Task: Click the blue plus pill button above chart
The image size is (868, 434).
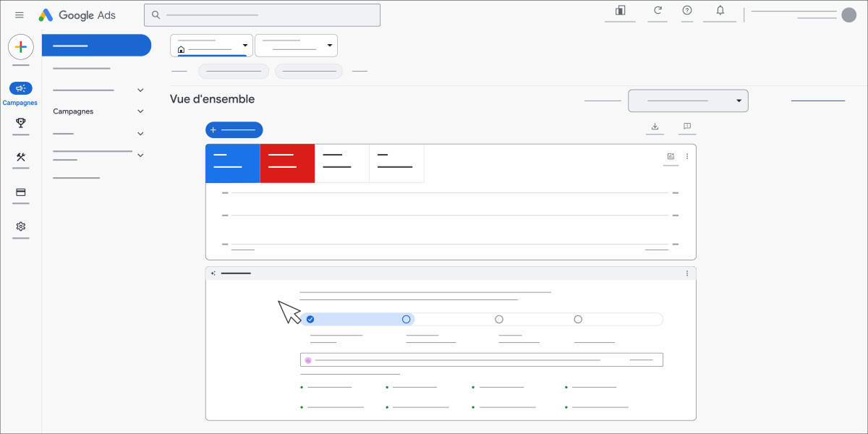Action: pos(234,129)
